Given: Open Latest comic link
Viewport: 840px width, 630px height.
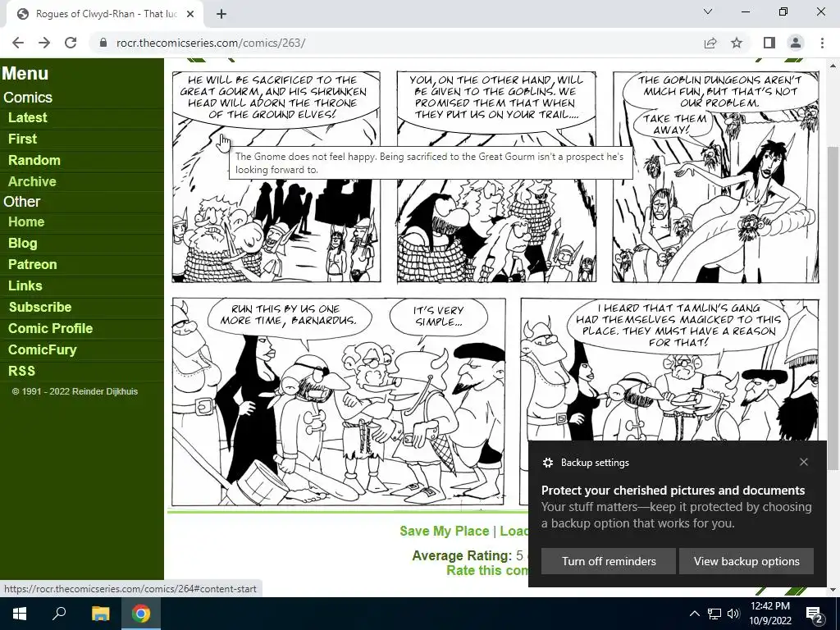Looking at the screenshot, I should tap(27, 117).
